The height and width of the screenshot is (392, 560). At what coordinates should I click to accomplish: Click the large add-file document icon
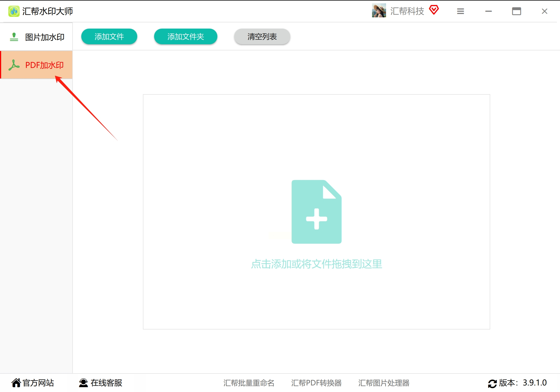click(x=316, y=212)
